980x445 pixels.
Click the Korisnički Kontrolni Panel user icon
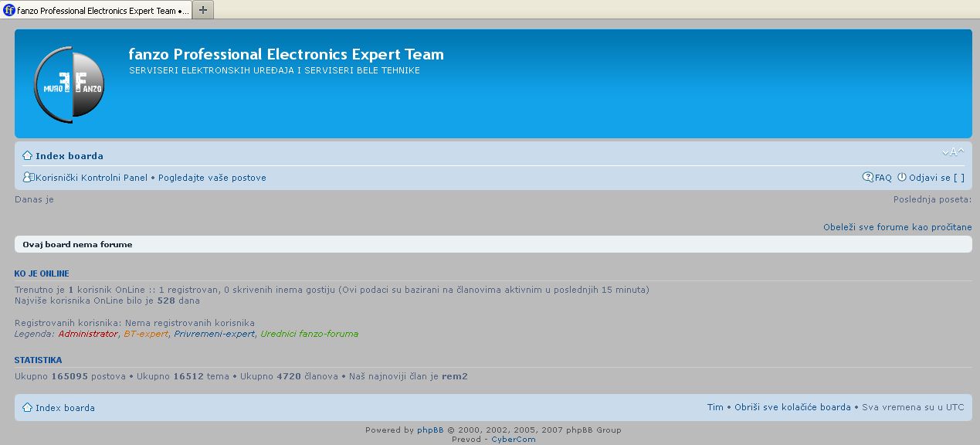[29, 178]
